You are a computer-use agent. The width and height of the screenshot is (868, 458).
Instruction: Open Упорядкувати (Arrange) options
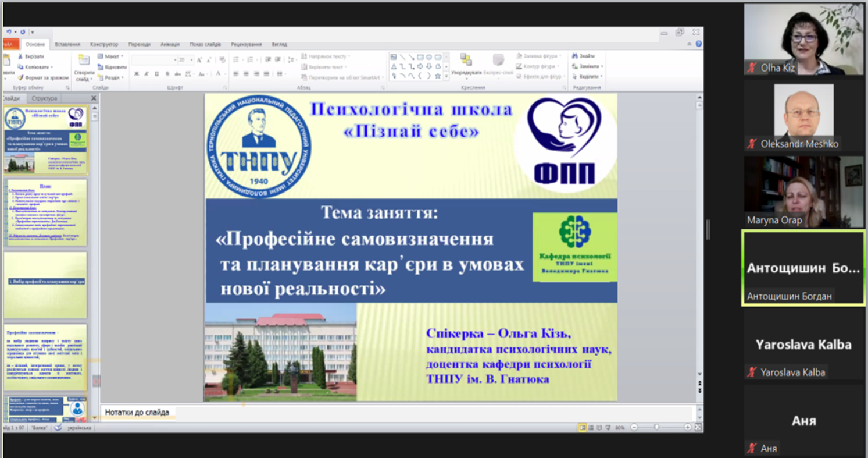coord(465,67)
